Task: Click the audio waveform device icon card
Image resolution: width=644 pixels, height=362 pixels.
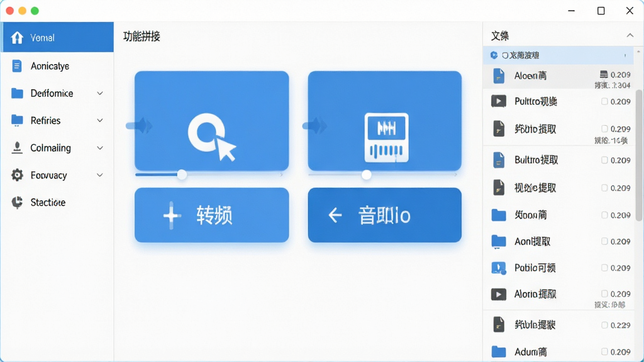Action: point(387,138)
